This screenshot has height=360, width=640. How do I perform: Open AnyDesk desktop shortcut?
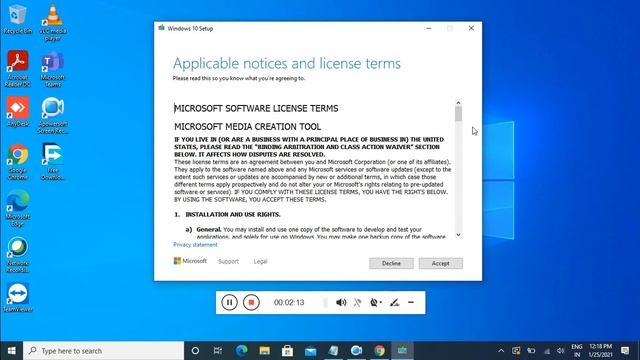click(x=18, y=112)
